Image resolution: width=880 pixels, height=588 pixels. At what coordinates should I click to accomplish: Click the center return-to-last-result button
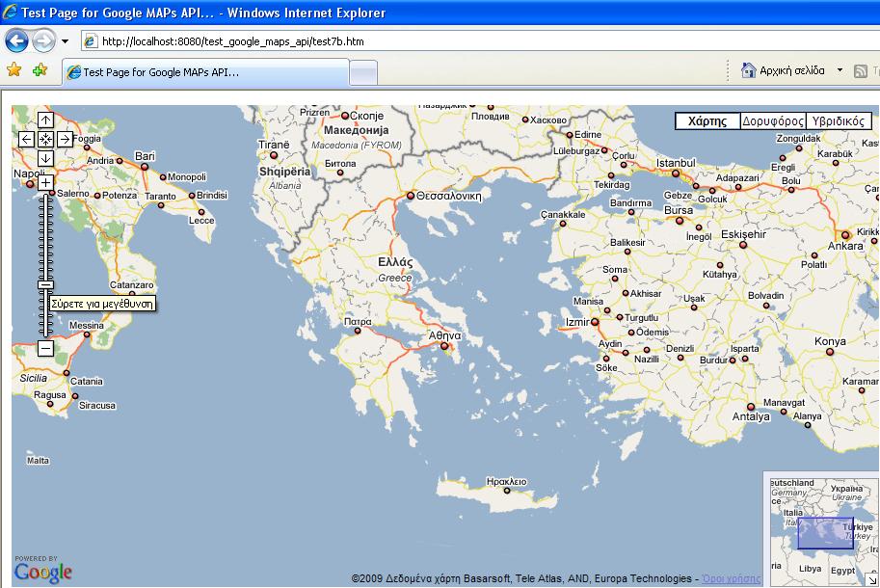tap(45, 139)
